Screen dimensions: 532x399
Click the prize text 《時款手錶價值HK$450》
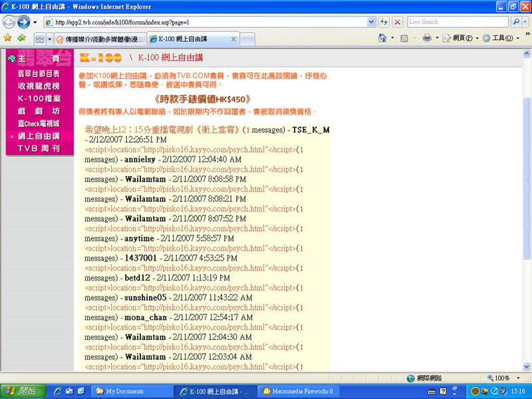click(203, 99)
